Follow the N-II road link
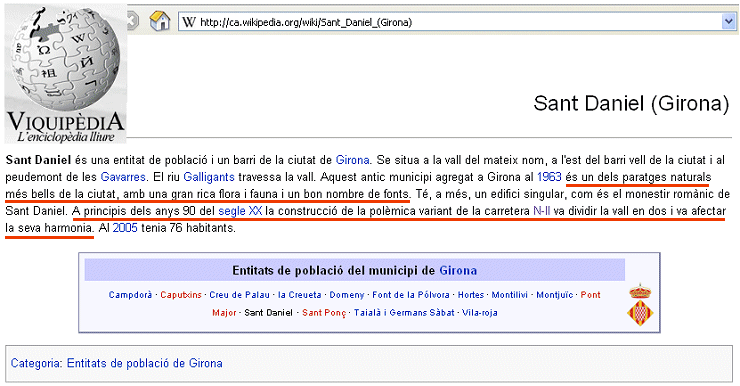This screenshot has height=386, width=740. pos(541,211)
